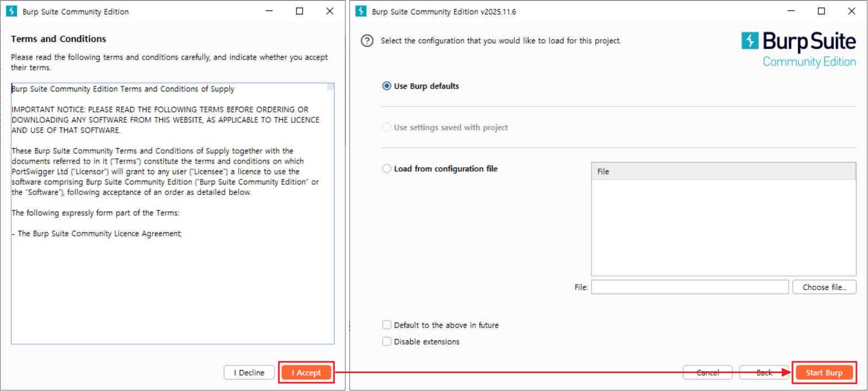Select Use Burp defaults radio button
868x391 pixels.
coord(387,86)
